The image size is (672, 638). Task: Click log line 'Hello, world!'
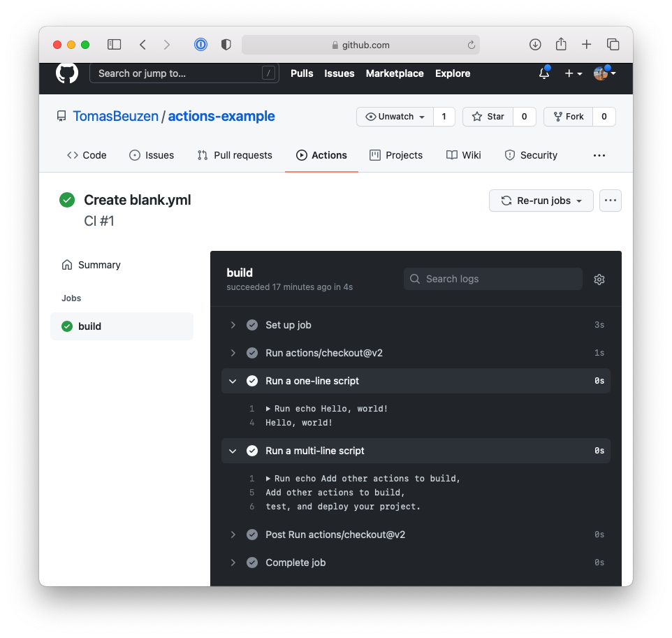(299, 423)
